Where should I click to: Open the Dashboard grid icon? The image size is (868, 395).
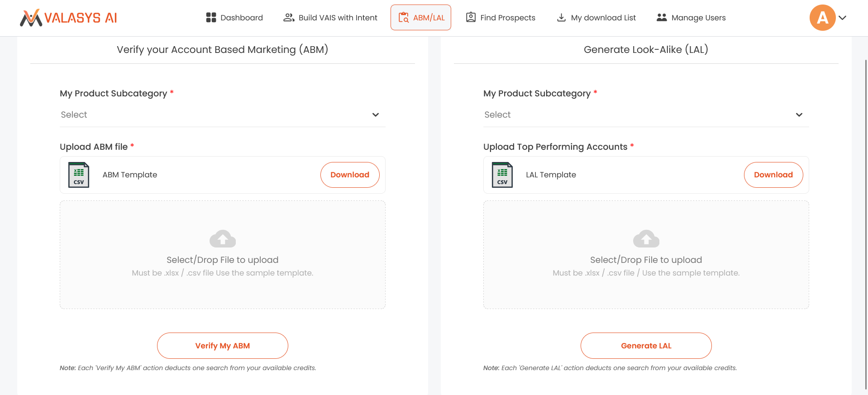pyautogui.click(x=211, y=18)
